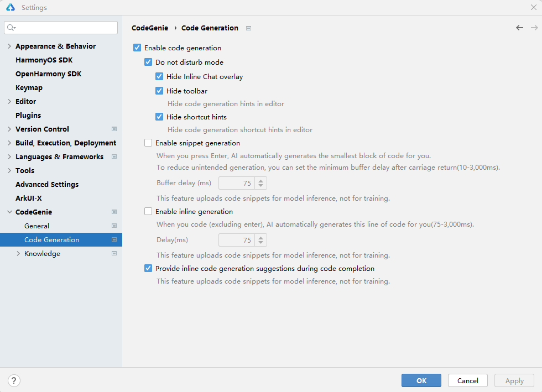Expand the Appearance & Behavior section
Image resolution: width=542 pixels, height=392 pixels.
tap(9, 46)
